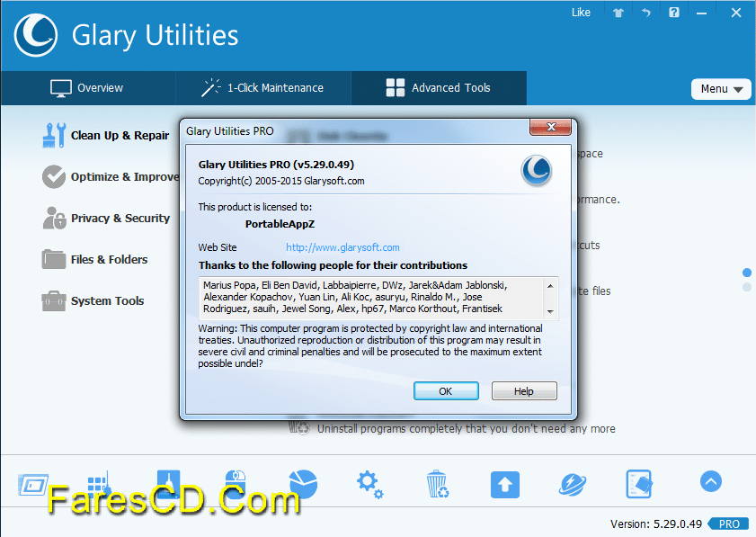The height and width of the screenshot is (537, 756).
Task: Click the contributors names text box
Action: tap(378, 297)
